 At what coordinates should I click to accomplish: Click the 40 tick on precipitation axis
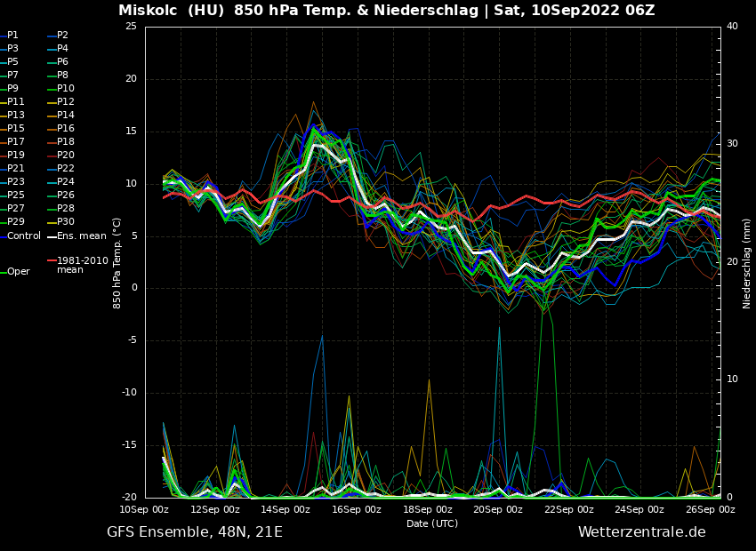732,27
